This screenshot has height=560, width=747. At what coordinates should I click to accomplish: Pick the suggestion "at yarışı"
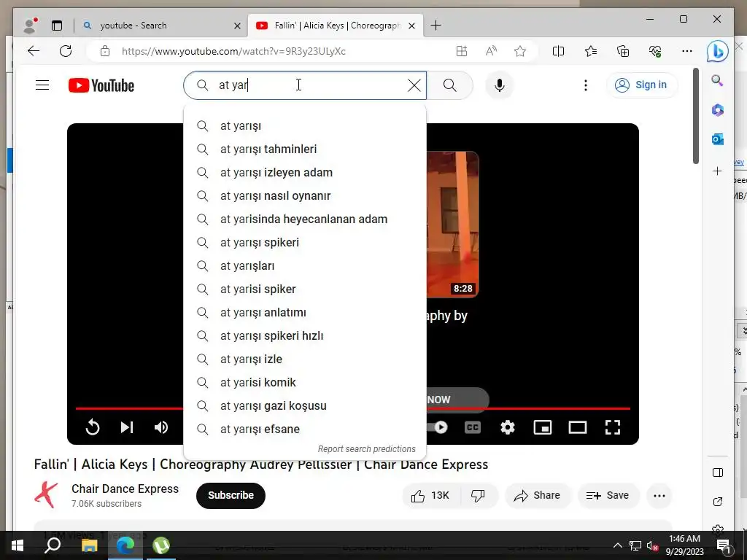305,125
